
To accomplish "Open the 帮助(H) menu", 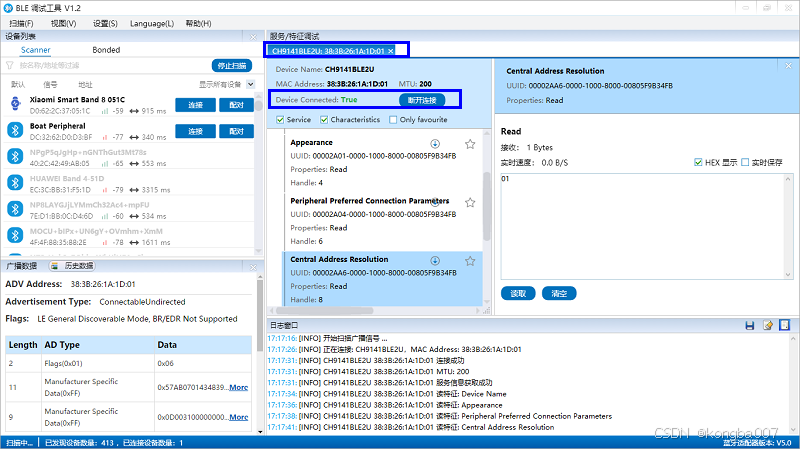I will pyautogui.click(x=198, y=23).
